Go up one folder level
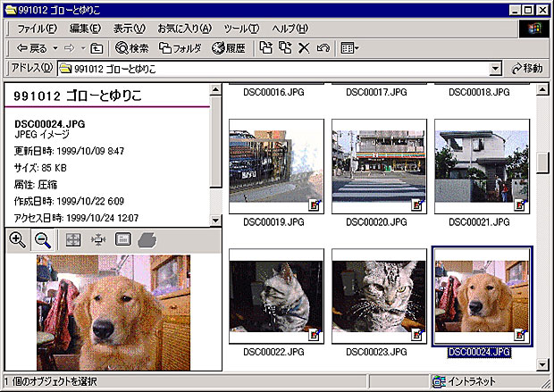Screen dimensions: 554x392 [x=97, y=48]
